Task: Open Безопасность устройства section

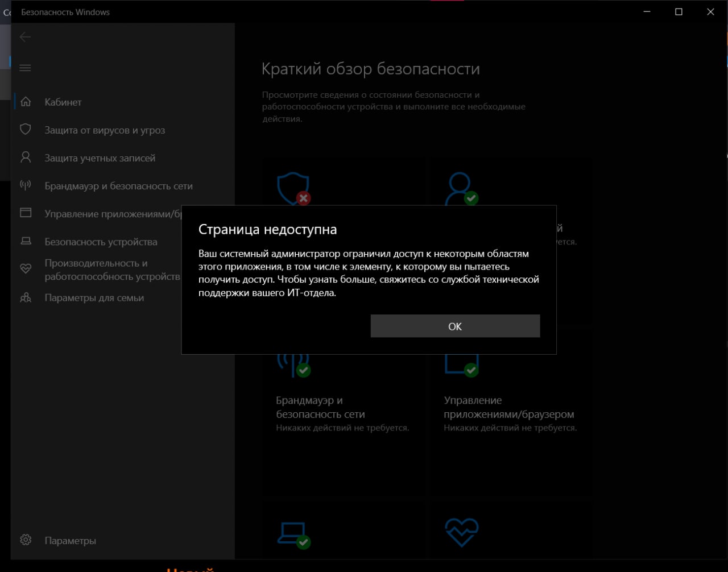Action: pyautogui.click(x=101, y=242)
